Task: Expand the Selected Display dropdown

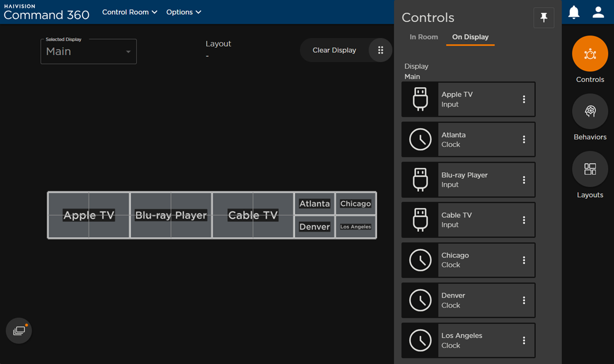Action: click(x=89, y=51)
